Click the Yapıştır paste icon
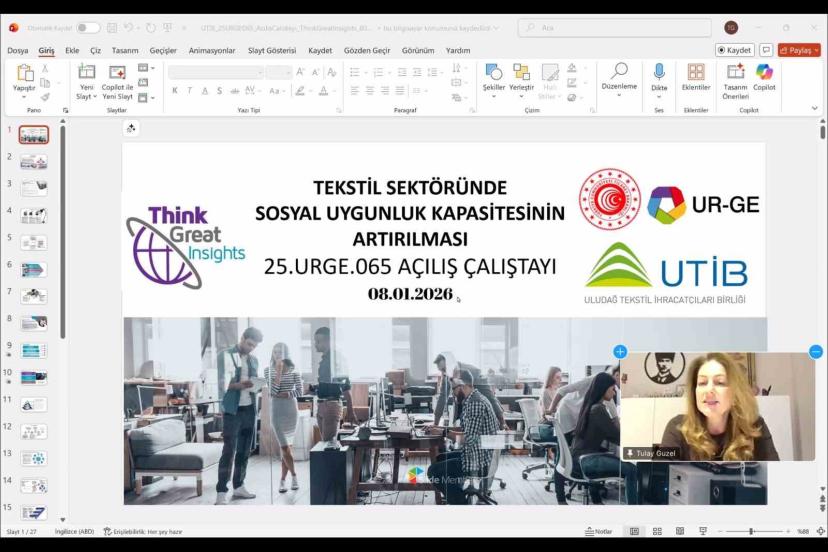 [24, 72]
